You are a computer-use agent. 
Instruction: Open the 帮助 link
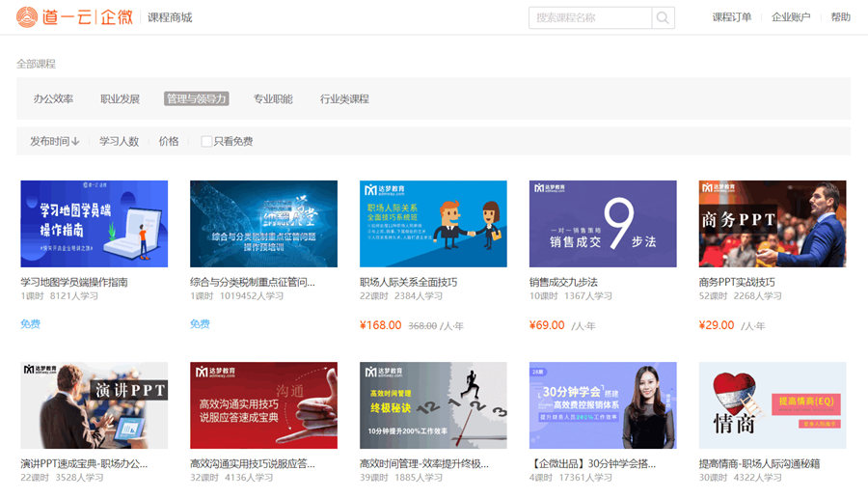coord(840,17)
